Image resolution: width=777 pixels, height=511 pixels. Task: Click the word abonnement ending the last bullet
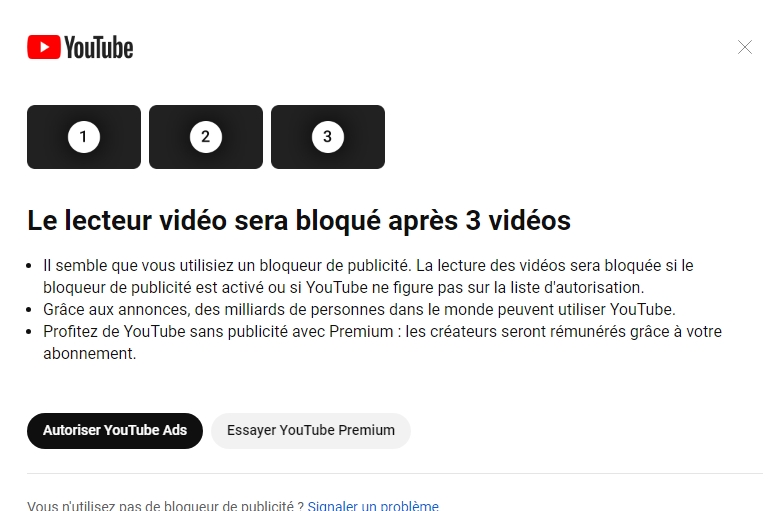pyautogui.click(x=89, y=354)
